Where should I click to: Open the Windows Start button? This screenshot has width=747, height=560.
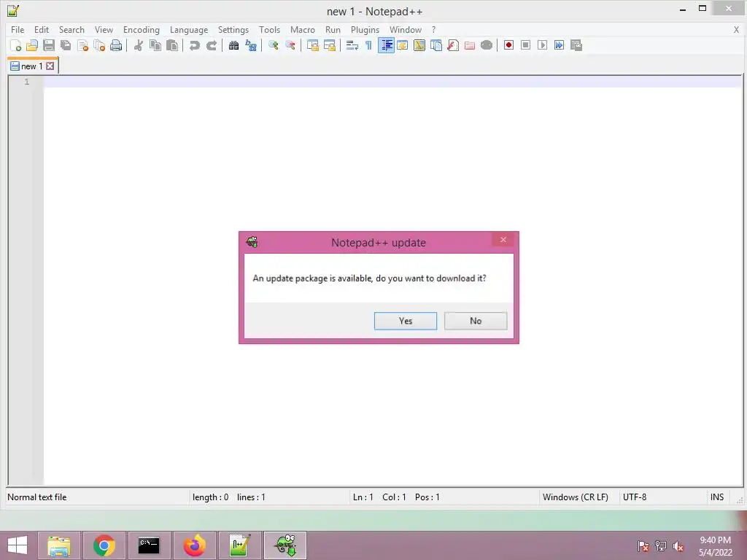click(18, 545)
